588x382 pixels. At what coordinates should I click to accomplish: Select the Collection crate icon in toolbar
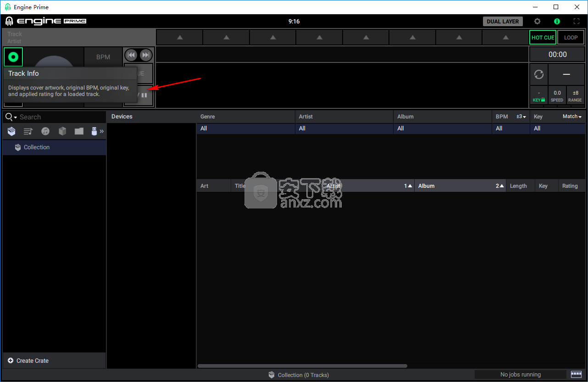pyautogui.click(x=11, y=131)
